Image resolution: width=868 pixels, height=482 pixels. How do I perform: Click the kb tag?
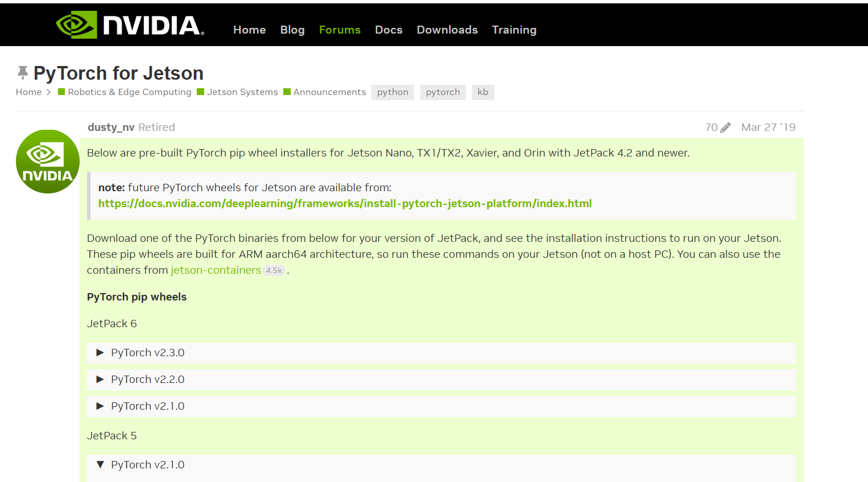483,92
